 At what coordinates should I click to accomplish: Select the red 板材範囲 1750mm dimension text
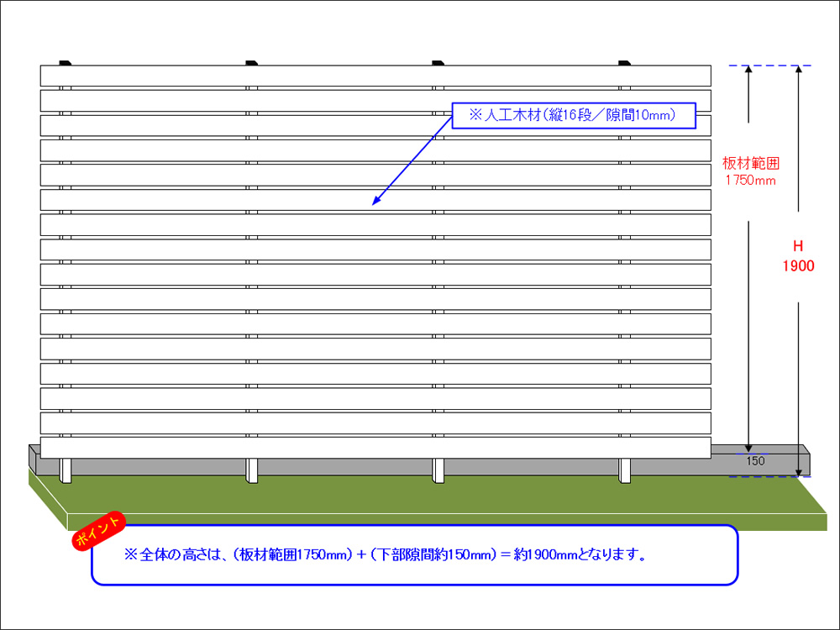[750, 171]
